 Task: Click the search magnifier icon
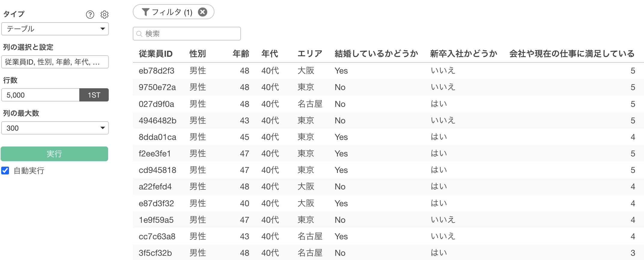point(139,34)
